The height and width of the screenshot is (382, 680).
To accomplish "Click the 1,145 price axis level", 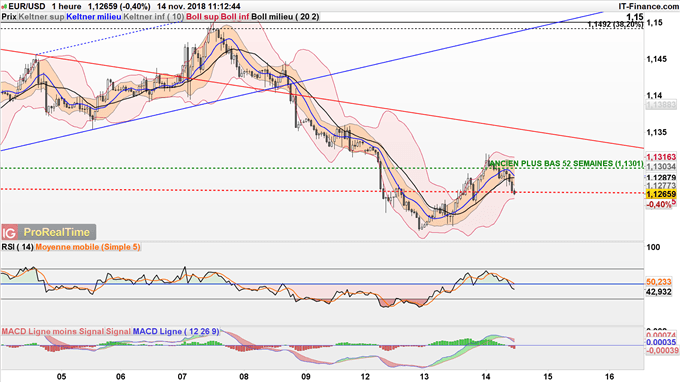I will (x=657, y=59).
